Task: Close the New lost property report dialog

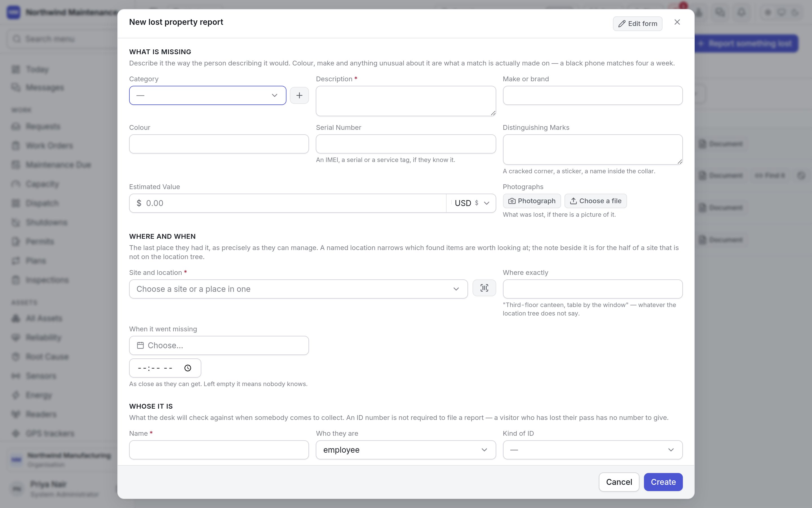Action: (677, 22)
